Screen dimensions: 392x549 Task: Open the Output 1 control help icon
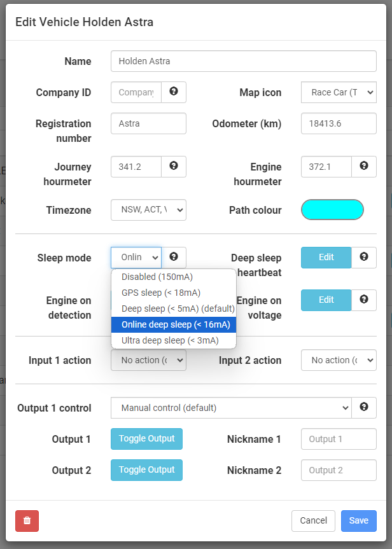pyautogui.click(x=363, y=408)
